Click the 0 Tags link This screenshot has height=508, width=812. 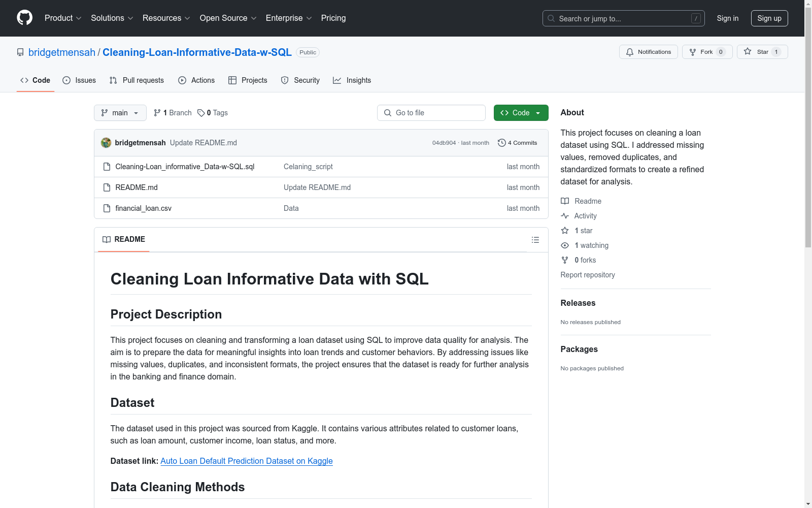click(x=213, y=113)
